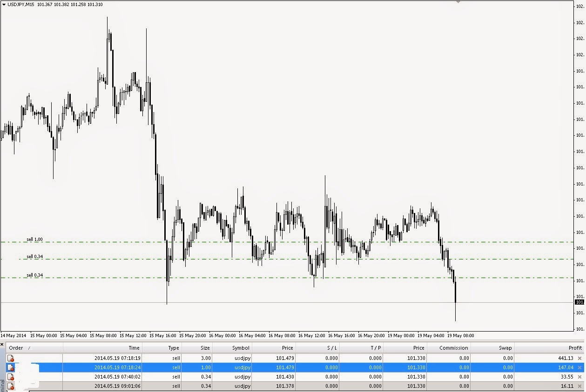Sort orders by the Order column

pos(34,348)
